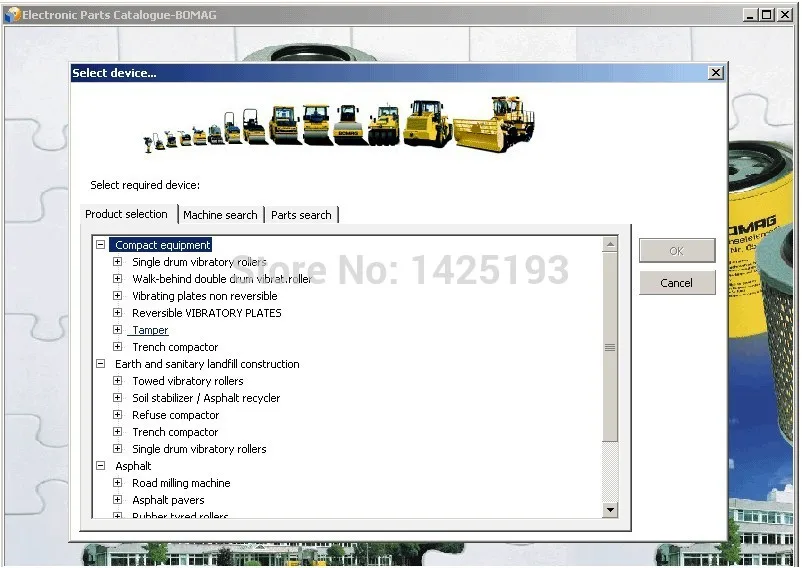Close the Select device dialog
The height and width of the screenshot is (568, 802).
pos(716,73)
